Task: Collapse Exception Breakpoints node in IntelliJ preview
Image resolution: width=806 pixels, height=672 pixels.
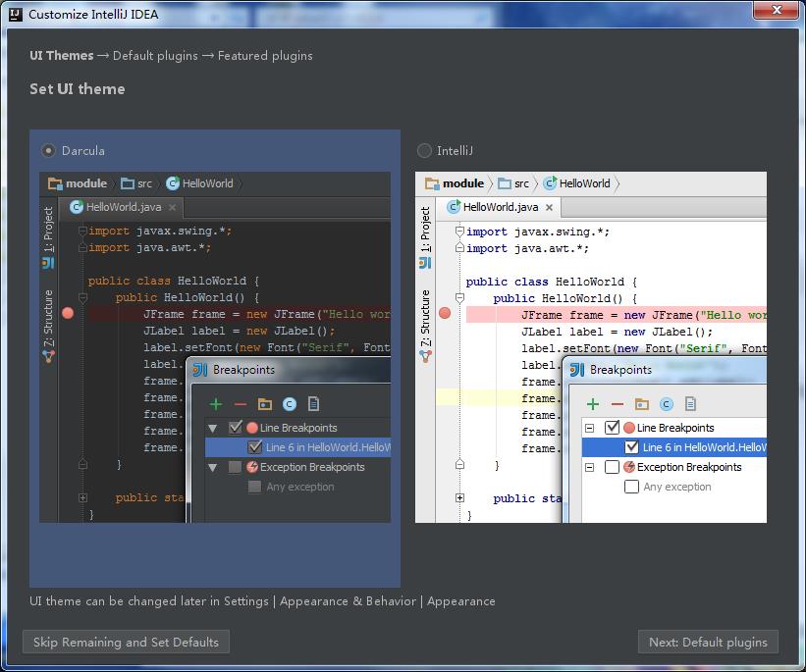Action: click(590, 468)
